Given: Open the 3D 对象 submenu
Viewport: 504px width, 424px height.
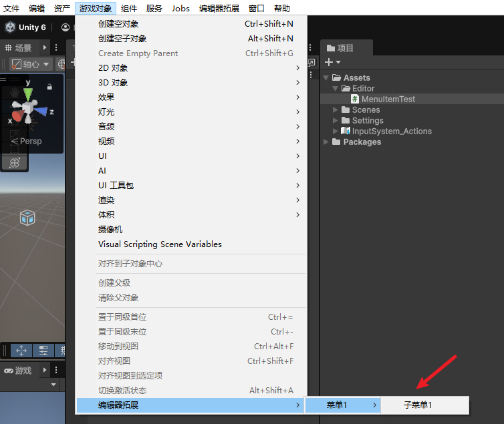Looking at the screenshot, I should coord(192,83).
